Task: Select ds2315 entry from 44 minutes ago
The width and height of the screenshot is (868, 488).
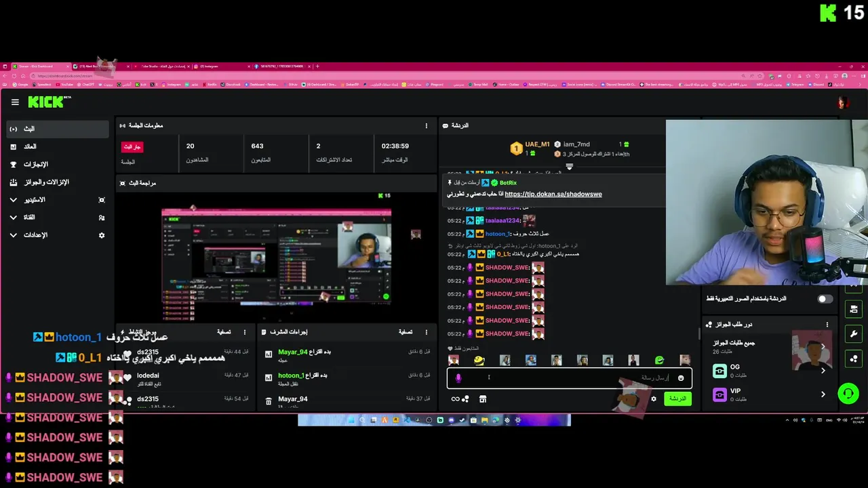Action: [x=186, y=354]
